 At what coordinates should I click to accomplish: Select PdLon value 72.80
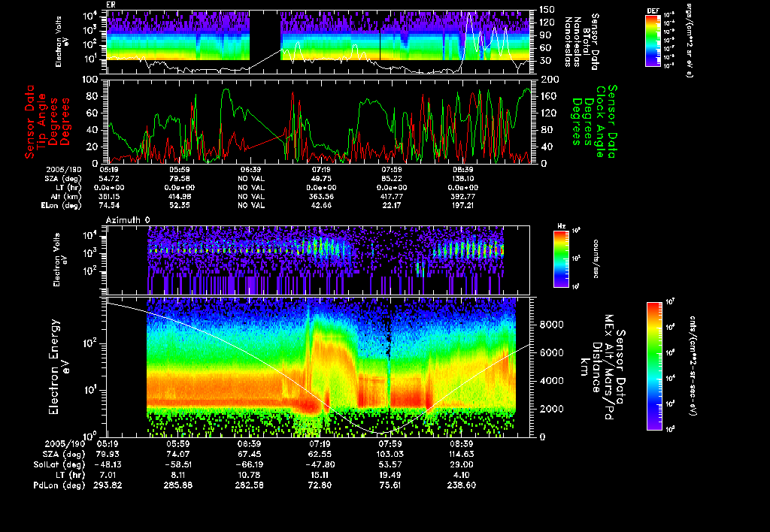[x=320, y=485]
